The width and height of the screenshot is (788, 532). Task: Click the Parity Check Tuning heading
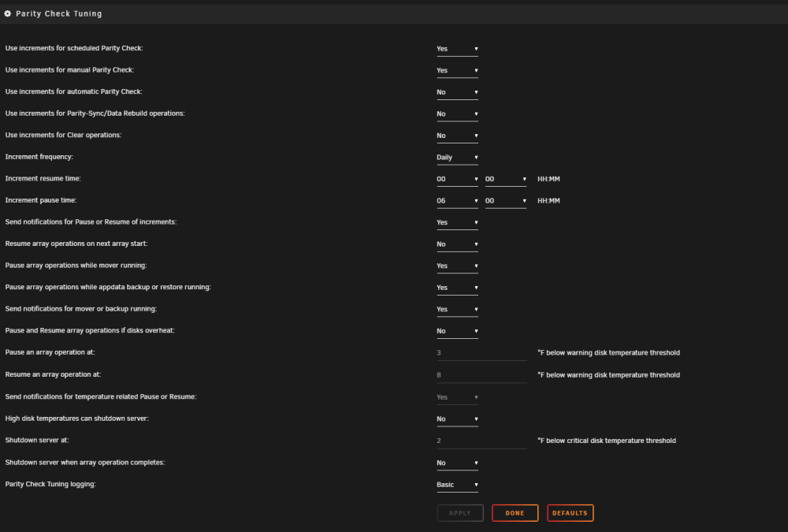tap(59, 13)
